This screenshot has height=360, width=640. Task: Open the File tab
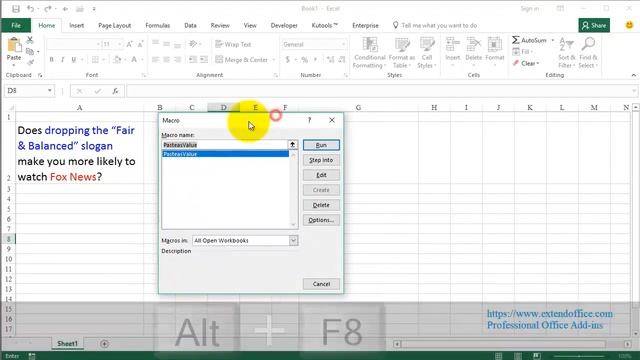pyautogui.click(x=16, y=25)
